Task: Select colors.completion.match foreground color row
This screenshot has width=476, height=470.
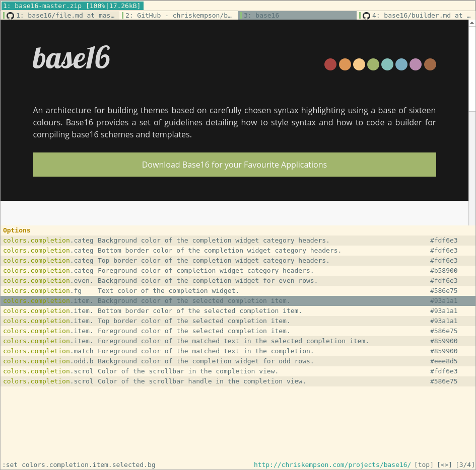Action: [238, 351]
